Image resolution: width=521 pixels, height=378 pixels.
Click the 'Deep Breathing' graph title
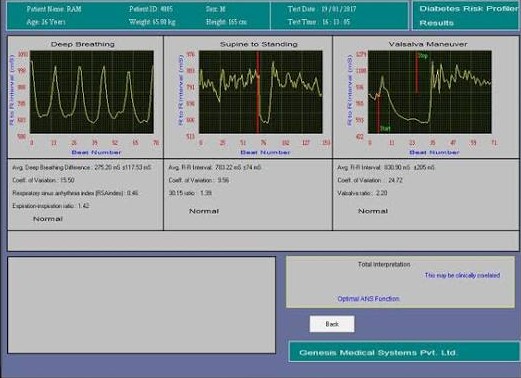pyautogui.click(x=83, y=44)
